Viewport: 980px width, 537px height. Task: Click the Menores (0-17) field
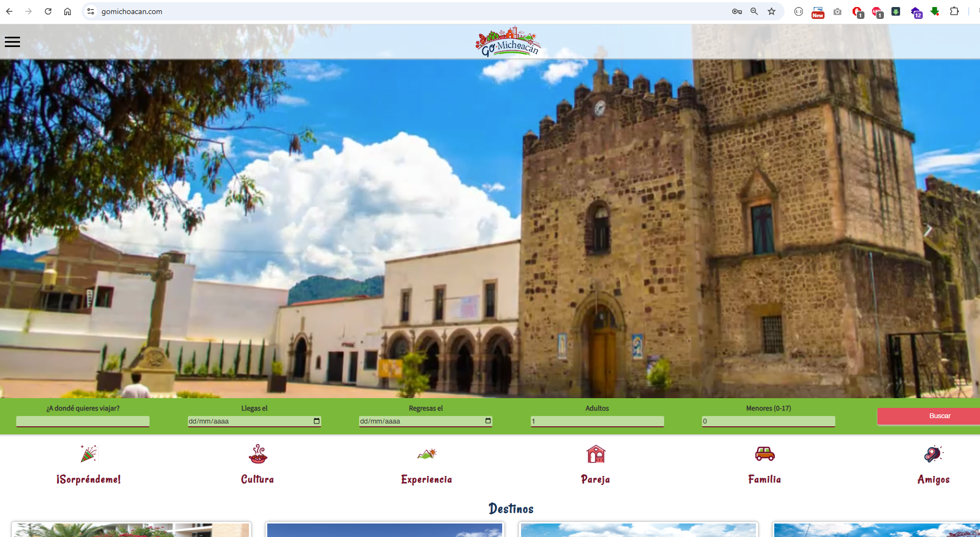[x=768, y=421]
